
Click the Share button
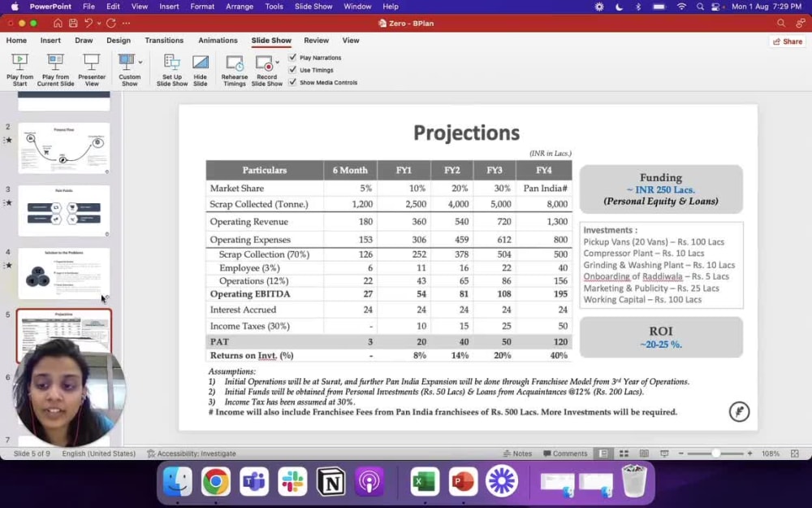click(x=788, y=41)
